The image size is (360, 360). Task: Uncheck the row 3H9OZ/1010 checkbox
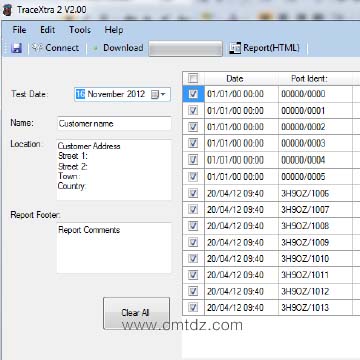pos(193,258)
